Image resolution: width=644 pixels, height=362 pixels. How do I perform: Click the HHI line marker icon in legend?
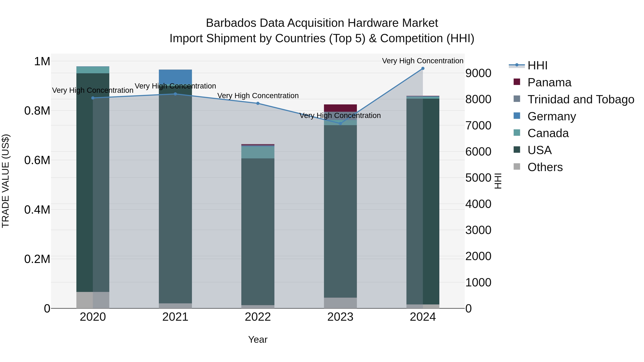(517, 65)
